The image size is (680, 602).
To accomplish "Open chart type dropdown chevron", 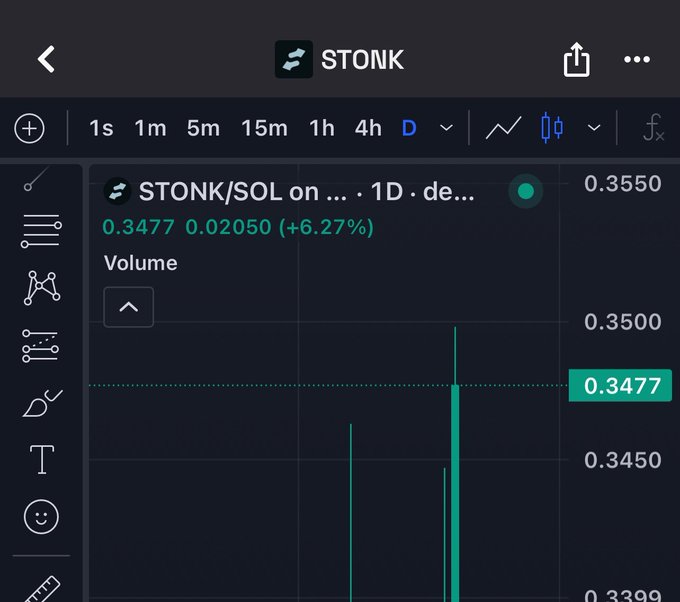I will (x=594, y=128).
